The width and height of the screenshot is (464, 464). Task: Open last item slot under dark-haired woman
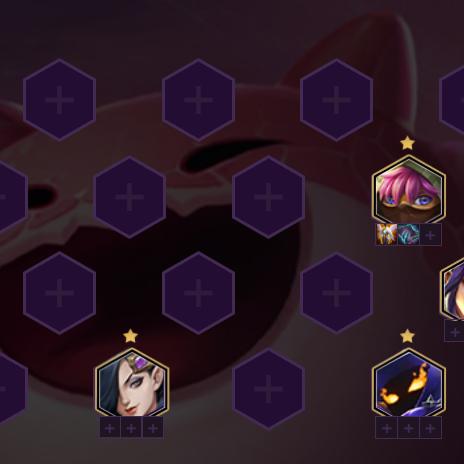point(153,427)
